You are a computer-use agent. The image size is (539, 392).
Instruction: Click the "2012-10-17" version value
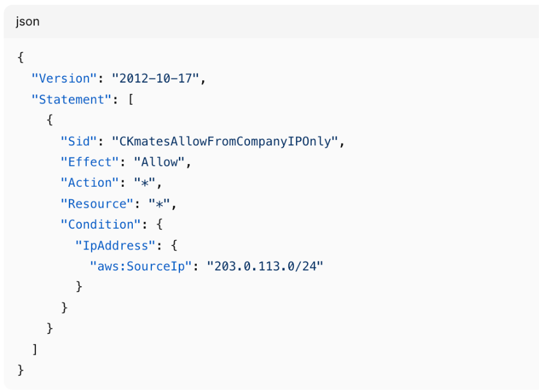pyautogui.click(x=159, y=78)
